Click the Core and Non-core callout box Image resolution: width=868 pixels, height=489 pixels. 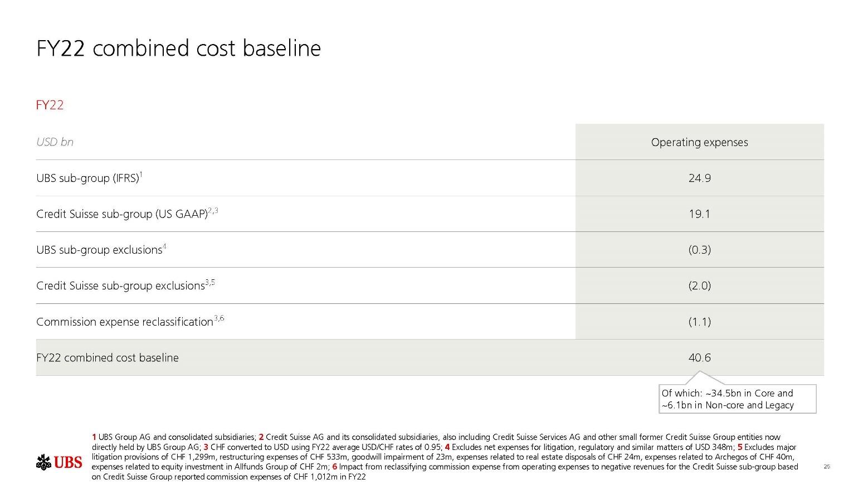point(737,399)
